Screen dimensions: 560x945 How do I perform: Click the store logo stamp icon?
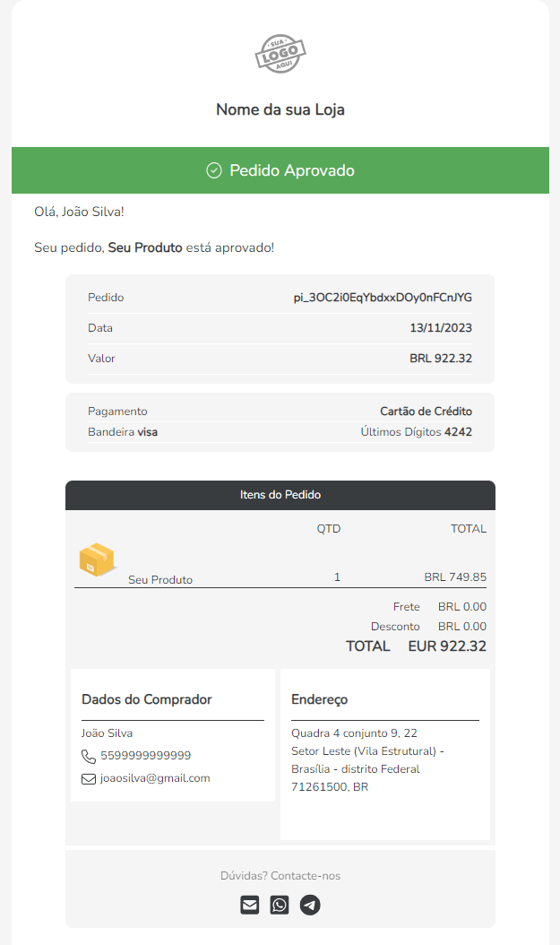[x=280, y=56]
